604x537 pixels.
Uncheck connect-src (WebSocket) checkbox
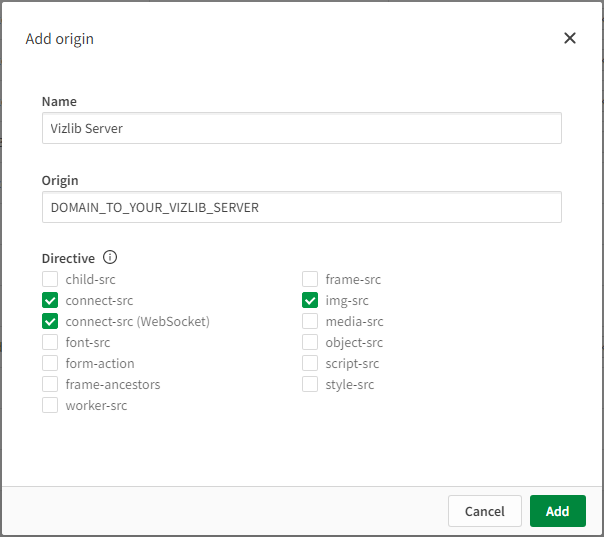50,321
